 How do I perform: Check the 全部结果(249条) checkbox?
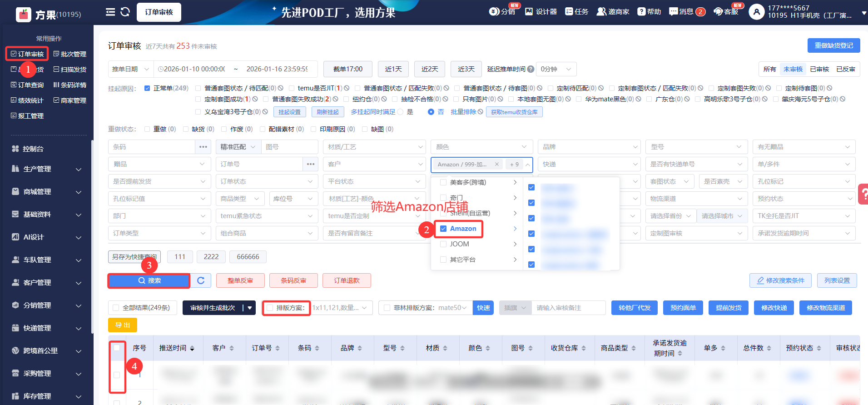point(116,308)
